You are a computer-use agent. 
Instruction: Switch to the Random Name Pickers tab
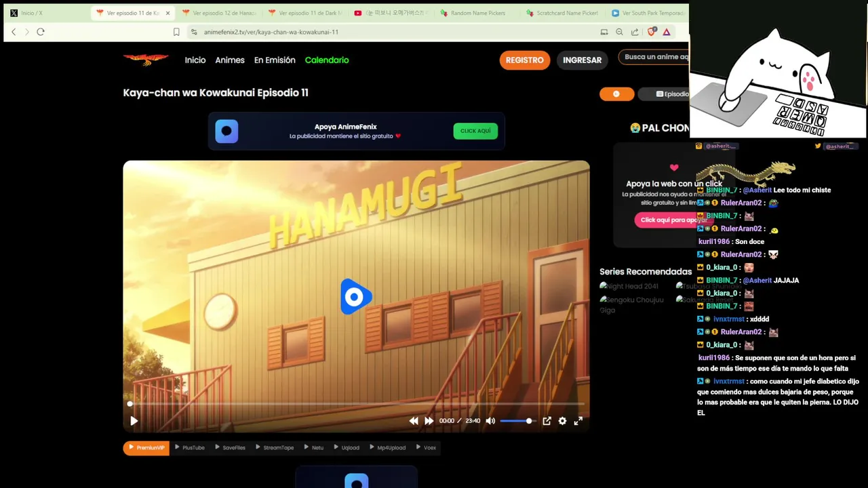pyautogui.click(x=478, y=13)
